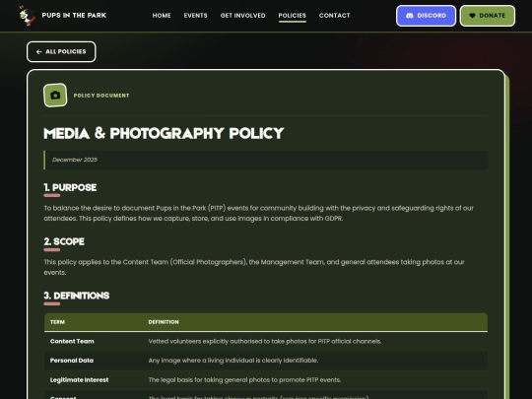
Task: Click the 3. Definitions heading
Action: point(77,296)
